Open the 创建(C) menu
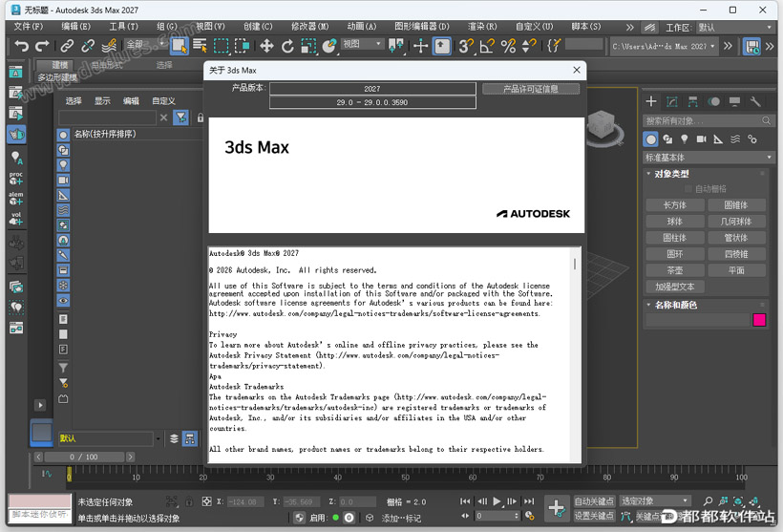 (258, 27)
